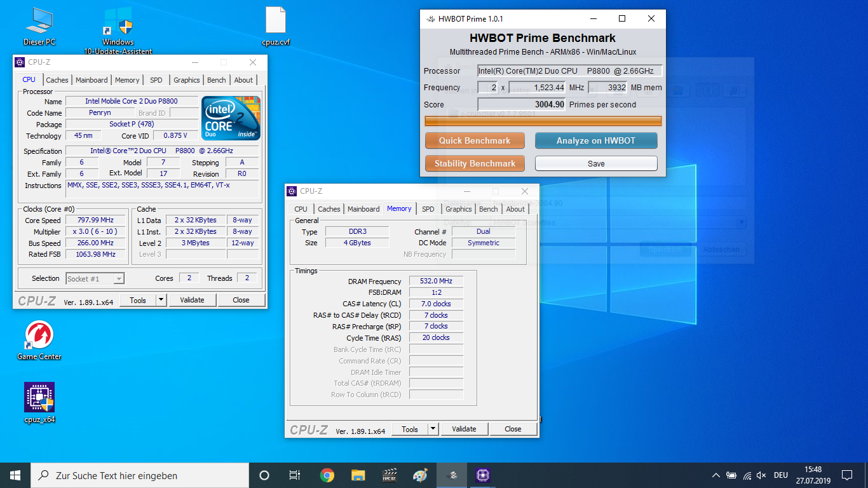Click the DRAM Frequency value 532.0 MHz
This screenshot has width=868, height=488.
click(436, 281)
